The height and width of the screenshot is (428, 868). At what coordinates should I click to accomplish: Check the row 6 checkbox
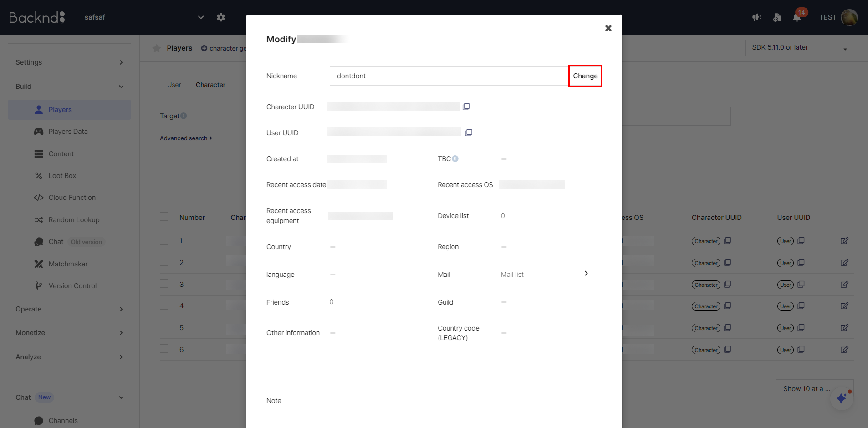[x=164, y=349]
